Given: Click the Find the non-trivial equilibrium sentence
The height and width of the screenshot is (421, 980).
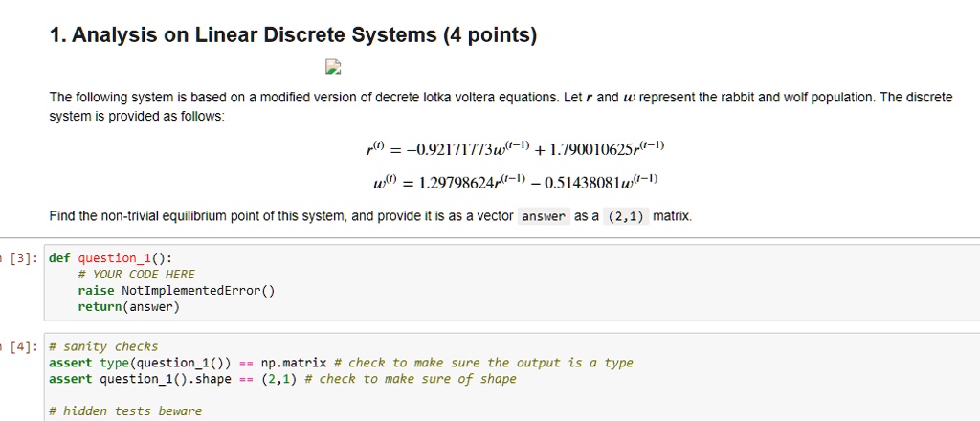Looking at the screenshot, I should [x=370, y=217].
